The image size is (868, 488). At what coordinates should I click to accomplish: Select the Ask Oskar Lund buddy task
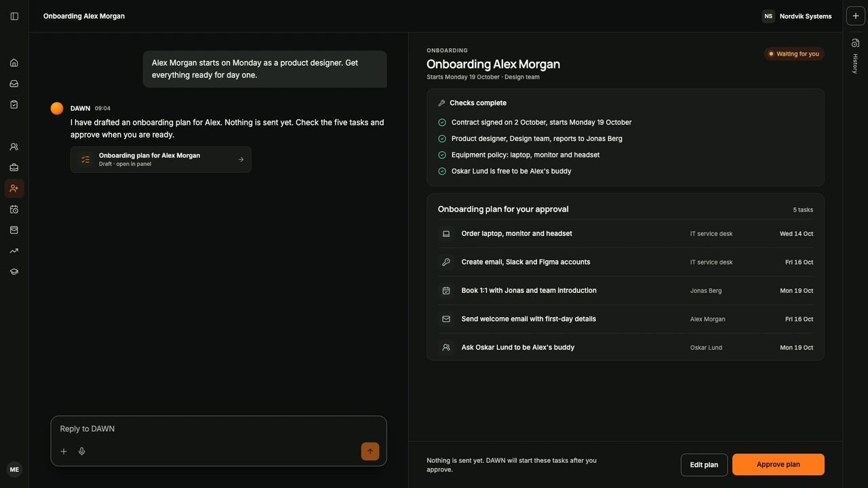tap(625, 348)
